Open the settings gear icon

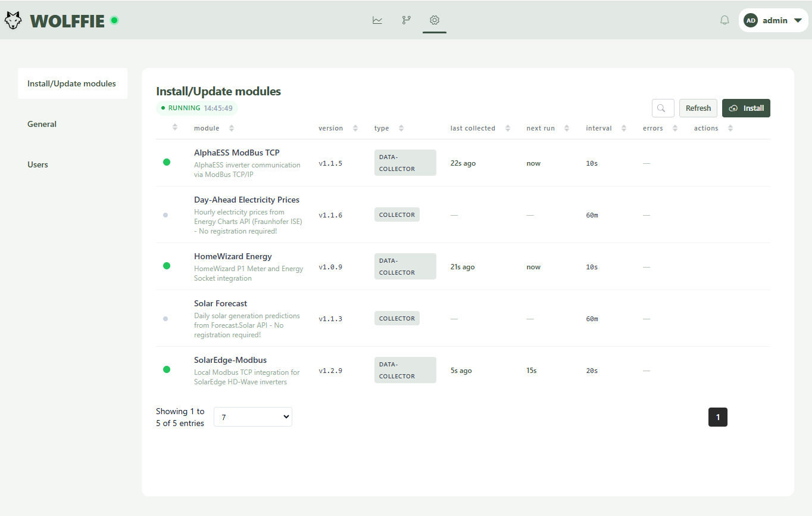(x=435, y=20)
